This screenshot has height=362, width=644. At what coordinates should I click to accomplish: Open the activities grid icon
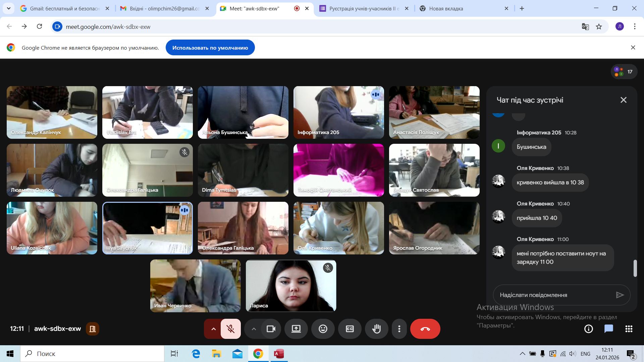coord(629,329)
